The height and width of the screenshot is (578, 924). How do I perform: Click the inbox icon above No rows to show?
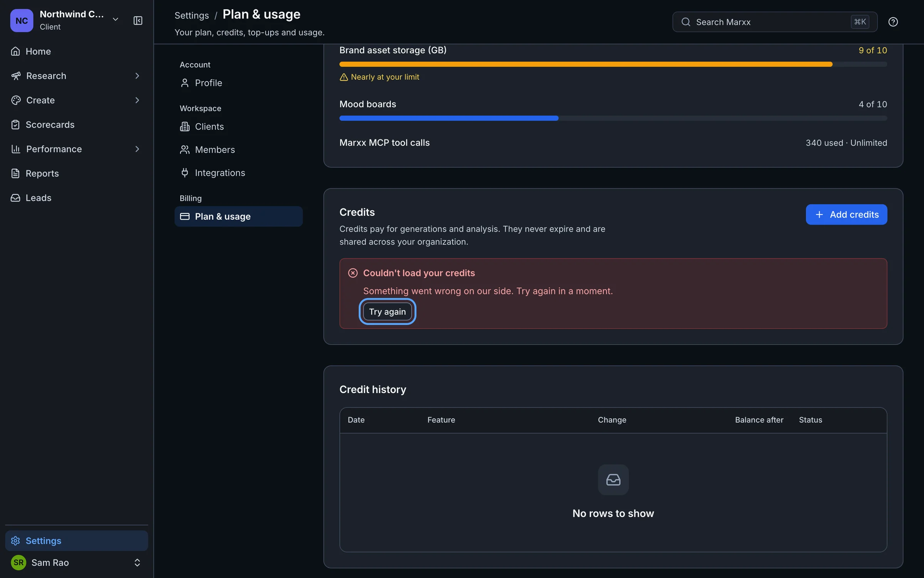click(613, 479)
